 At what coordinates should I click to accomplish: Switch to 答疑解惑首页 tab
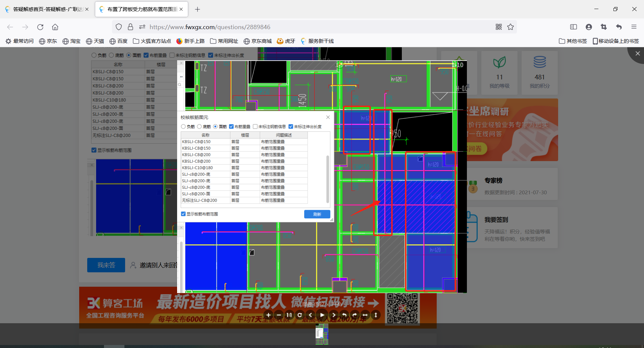[x=47, y=9]
